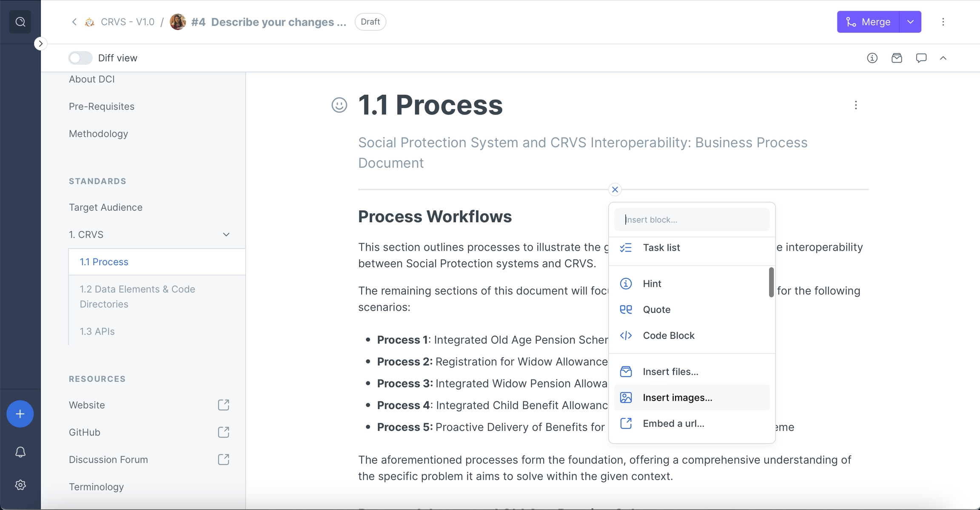
Task: Open settings gear icon
Action: [20, 485]
